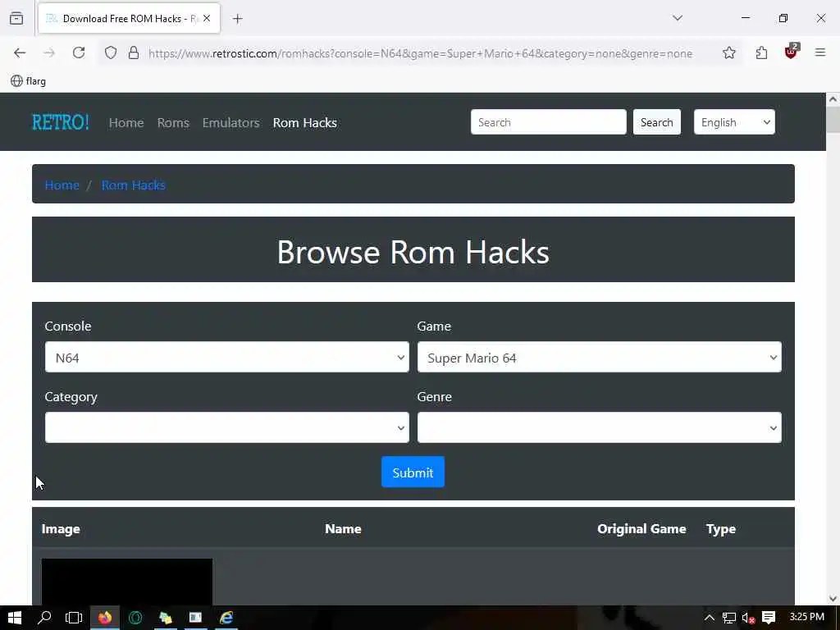The width and height of the screenshot is (840, 630).
Task: Open the notification center icon
Action: pyautogui.click(x=769, y=618)
